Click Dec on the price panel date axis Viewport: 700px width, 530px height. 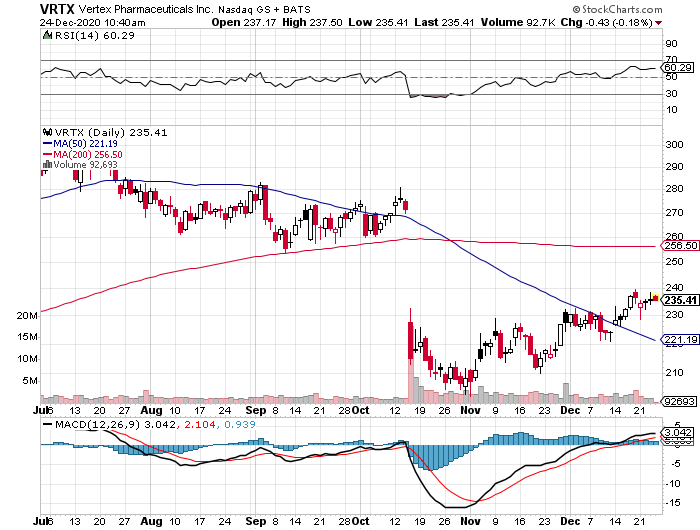(x=570, y=410)
